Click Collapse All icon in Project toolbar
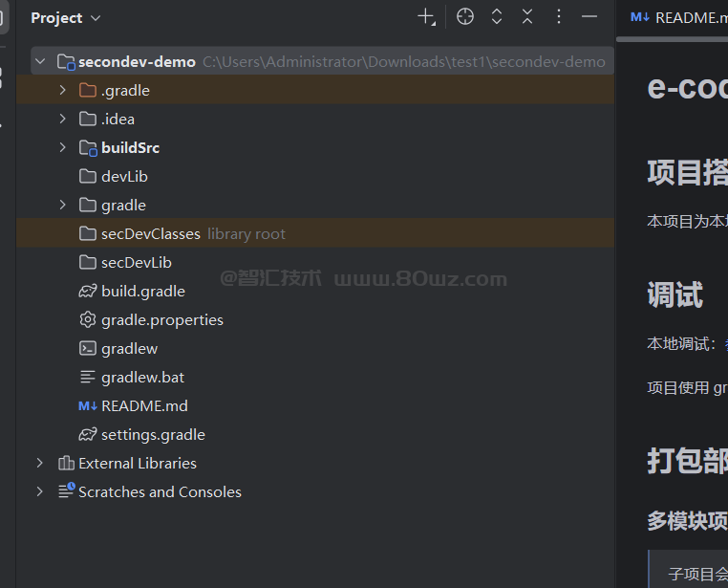This screenshot has width=728, height=588. click(x=527, y=17)
